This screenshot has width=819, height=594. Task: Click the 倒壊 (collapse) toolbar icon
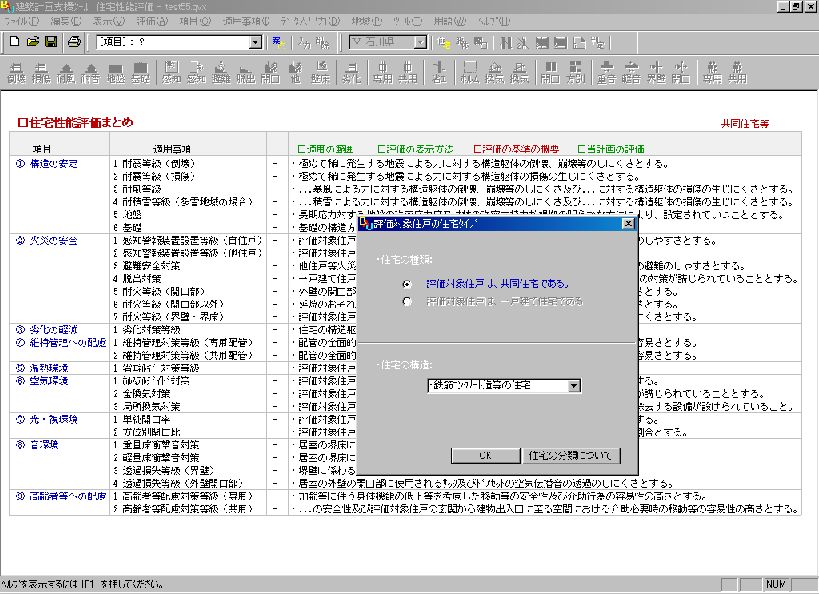pos(16,73)
